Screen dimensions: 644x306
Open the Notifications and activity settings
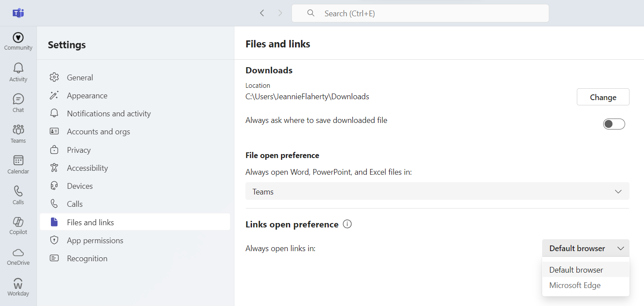108,114
